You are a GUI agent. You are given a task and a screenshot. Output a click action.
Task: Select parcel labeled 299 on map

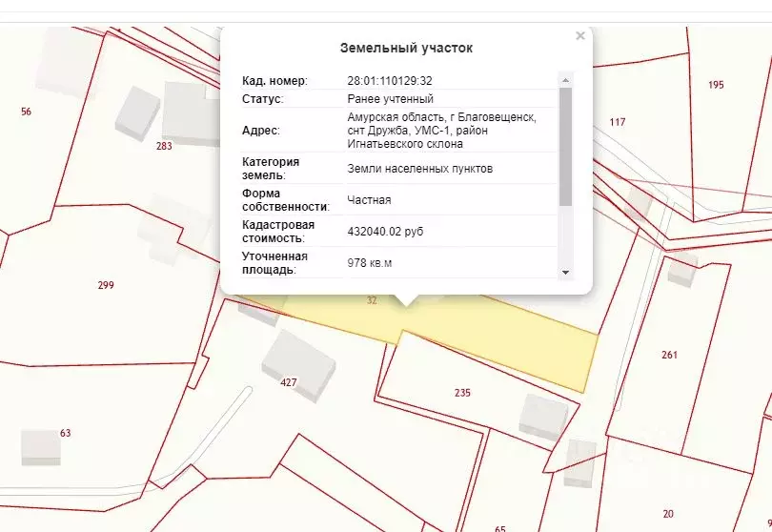pos(106,285)
